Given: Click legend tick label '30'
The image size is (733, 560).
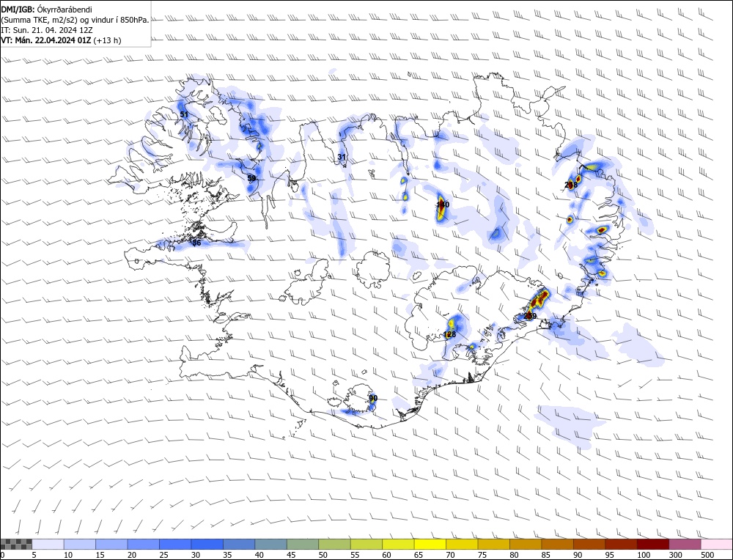Looking at the screenshot, I should 196,555.
